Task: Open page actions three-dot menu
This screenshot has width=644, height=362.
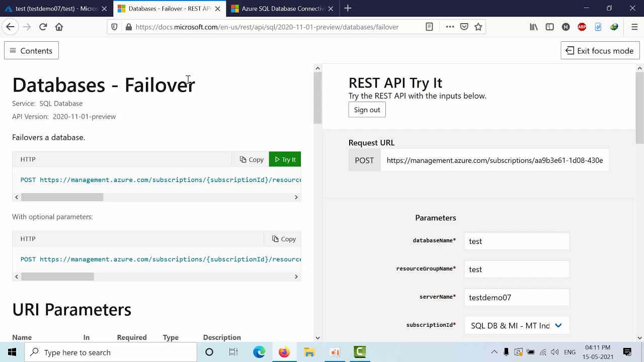Action: point(450,27)
